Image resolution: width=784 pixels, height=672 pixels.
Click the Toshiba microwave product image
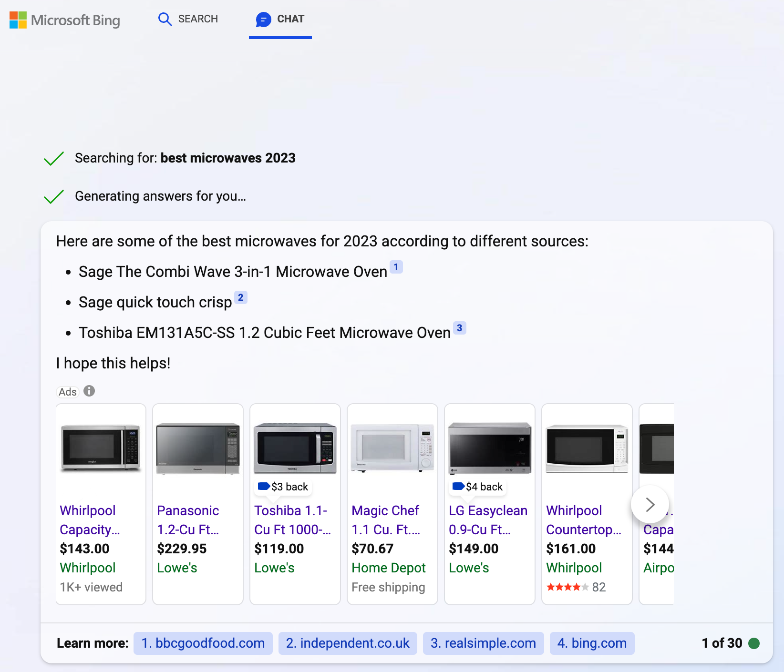tap(295, 446)
